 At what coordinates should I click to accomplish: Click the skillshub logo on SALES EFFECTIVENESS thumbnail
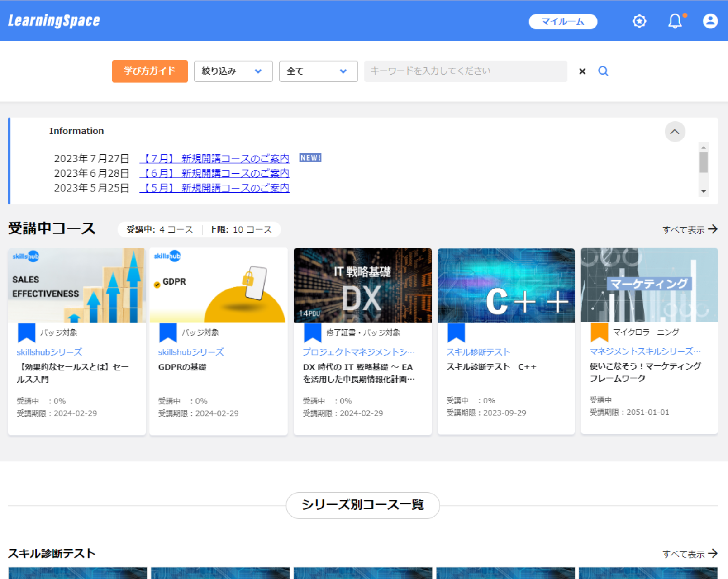click(26, 256)
